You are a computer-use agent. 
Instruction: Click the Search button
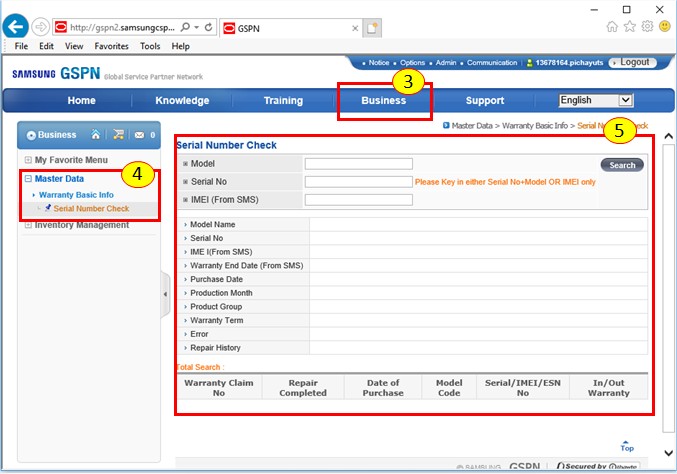click(x=622, y=165)
